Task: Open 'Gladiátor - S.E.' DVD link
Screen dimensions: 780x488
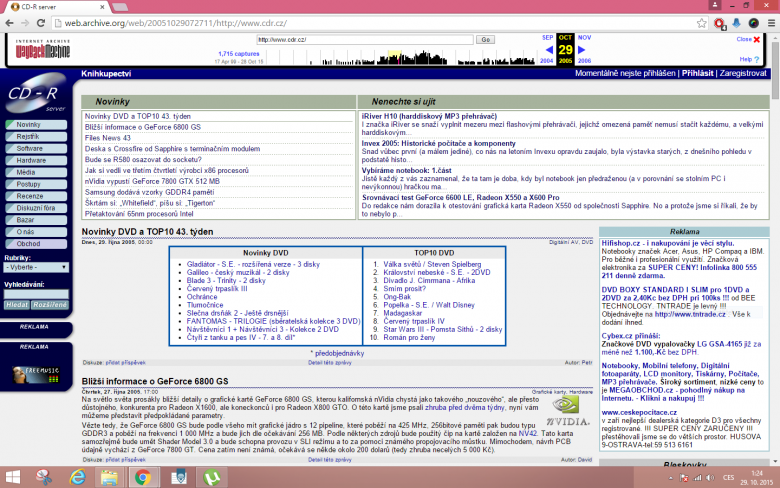Action: point(253,264)
